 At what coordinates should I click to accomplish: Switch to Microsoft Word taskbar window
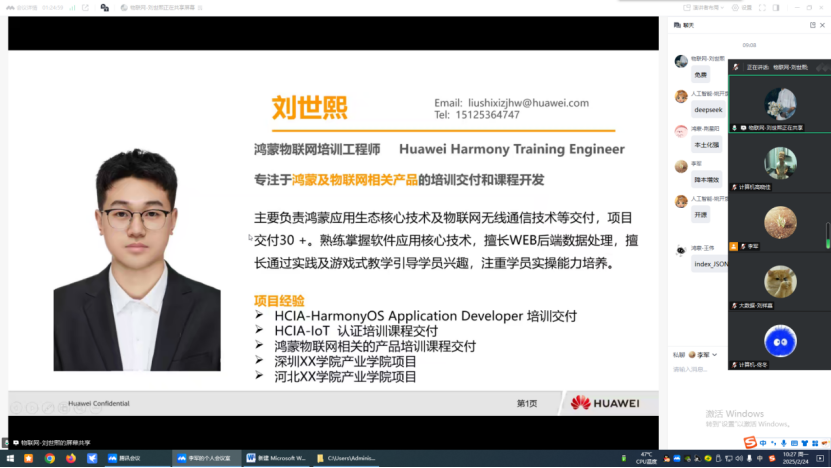(x=277, y=458)
